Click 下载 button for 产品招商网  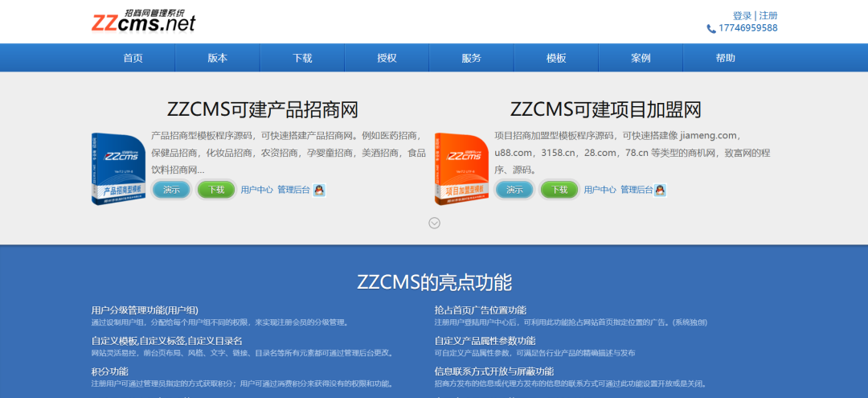click(216, 190)
